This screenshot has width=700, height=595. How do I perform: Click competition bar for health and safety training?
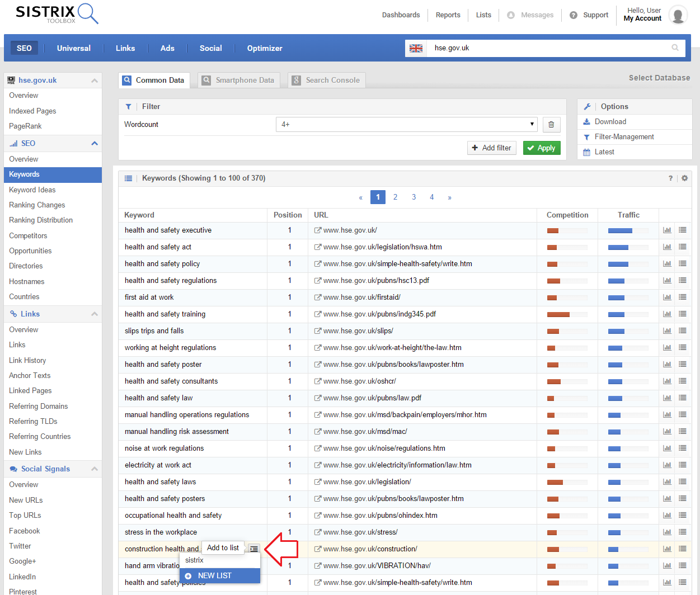click(567, 314)
